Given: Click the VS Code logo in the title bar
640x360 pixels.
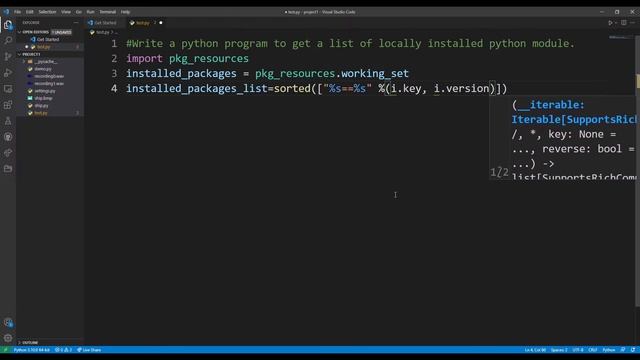Looking at the screenshot, I should point(6,12).
